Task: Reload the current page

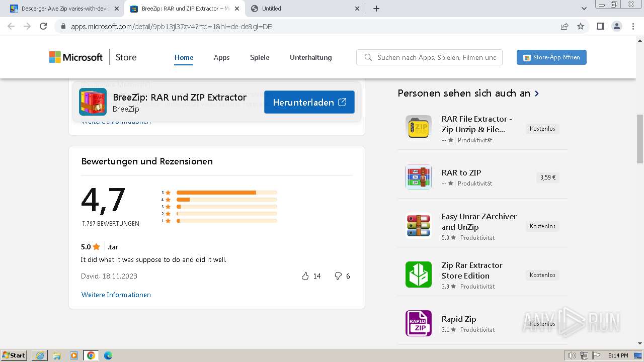Action: (x=43, y=26)
